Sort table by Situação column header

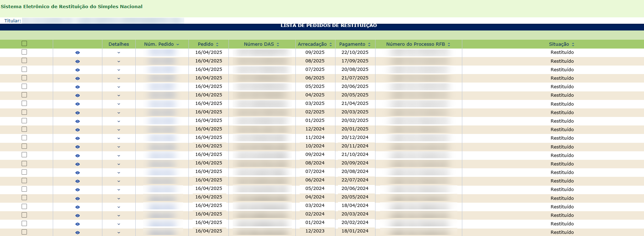click(562, 44)
